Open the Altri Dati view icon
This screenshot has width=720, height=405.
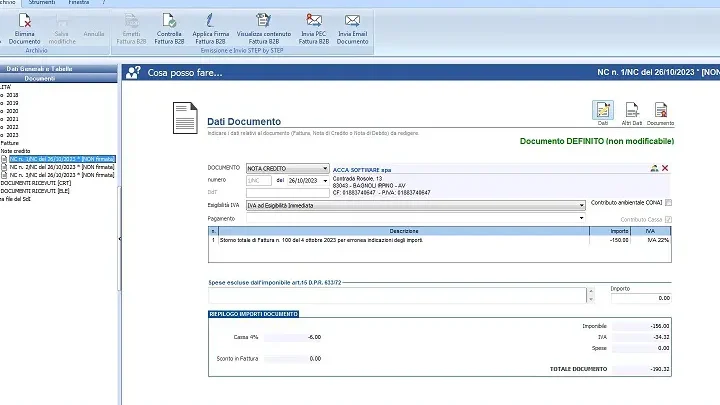632,110
